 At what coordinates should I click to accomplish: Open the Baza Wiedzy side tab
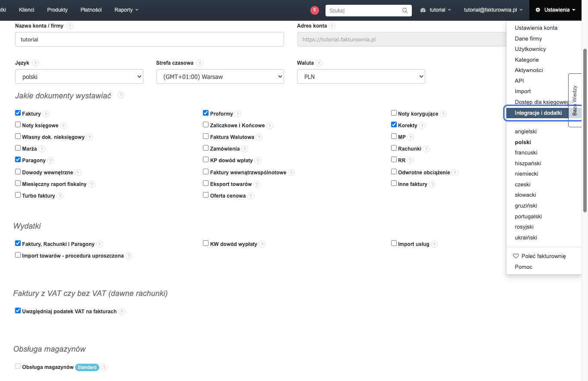[575, 100]
